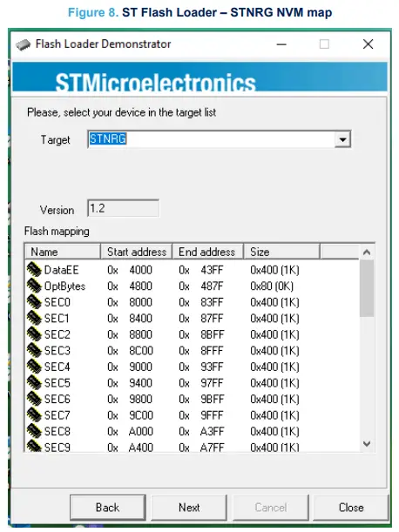Select the SEC3 row name

click(x=57, y=351)
